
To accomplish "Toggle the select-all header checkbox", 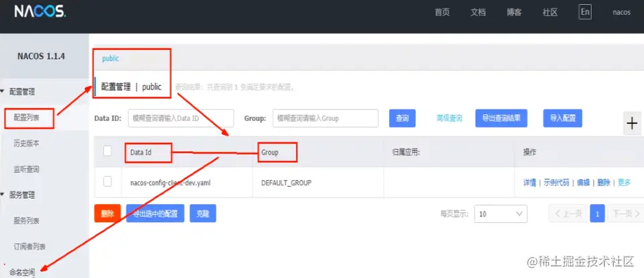I will 107,151.
